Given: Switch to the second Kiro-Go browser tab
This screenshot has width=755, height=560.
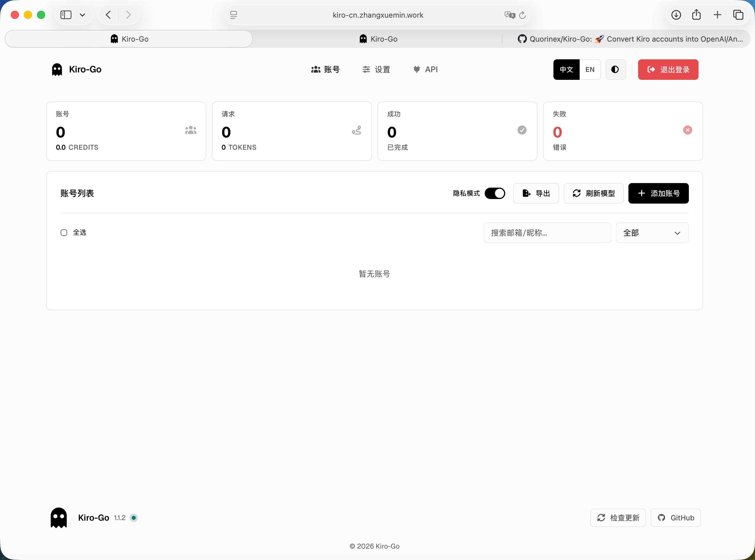Looking at the screenshot, I should [x=378, y=39].
